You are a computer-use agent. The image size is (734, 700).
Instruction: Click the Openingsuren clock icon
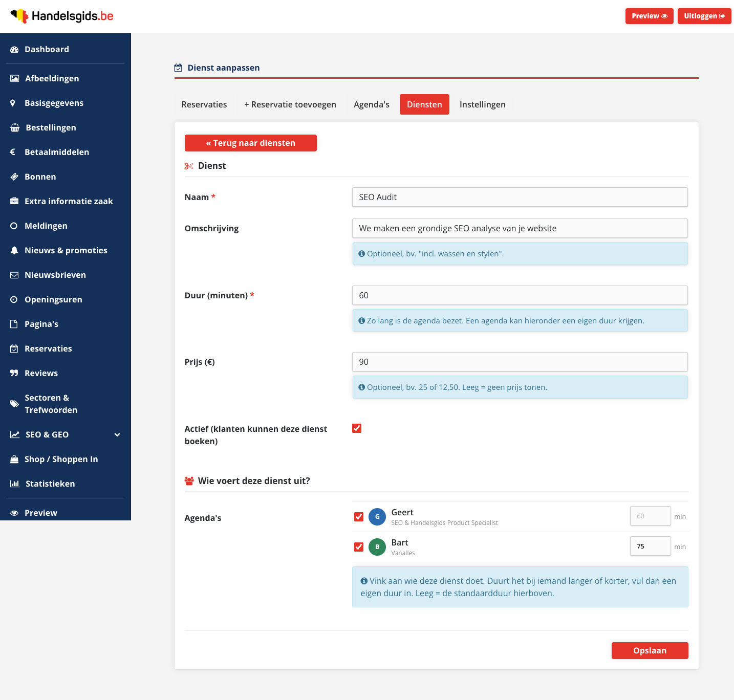tap(14, 299)
